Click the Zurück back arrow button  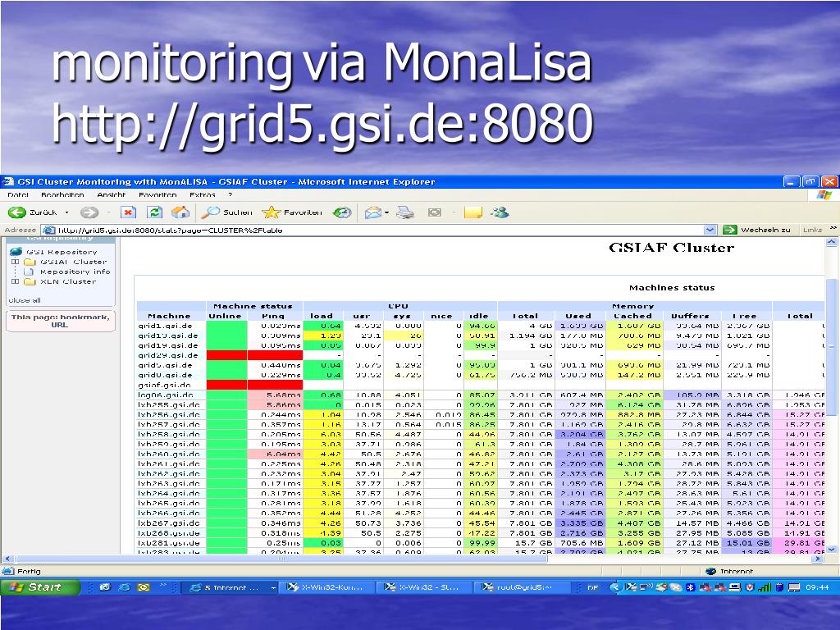(x=17, y=212)
